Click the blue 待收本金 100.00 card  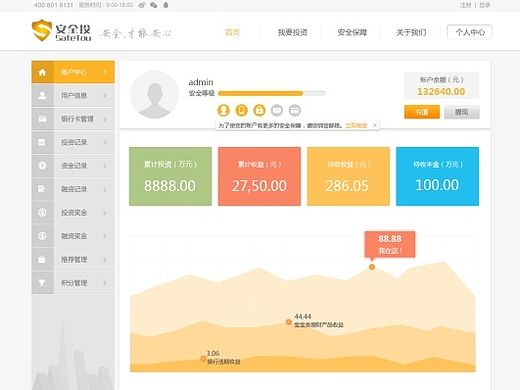[437, 176]
